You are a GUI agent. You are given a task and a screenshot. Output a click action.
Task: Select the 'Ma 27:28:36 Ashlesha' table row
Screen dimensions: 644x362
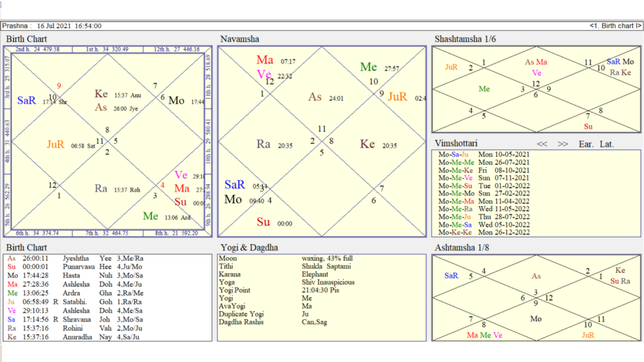pyautogui.click(x=75, y=285)
